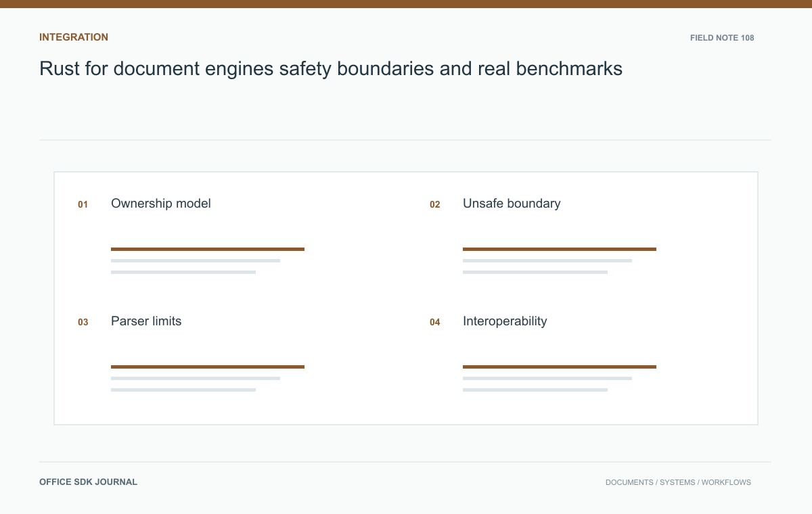The image size is (812, 514).
Task: Open the Parser limits item
Action: pos(146,321)
